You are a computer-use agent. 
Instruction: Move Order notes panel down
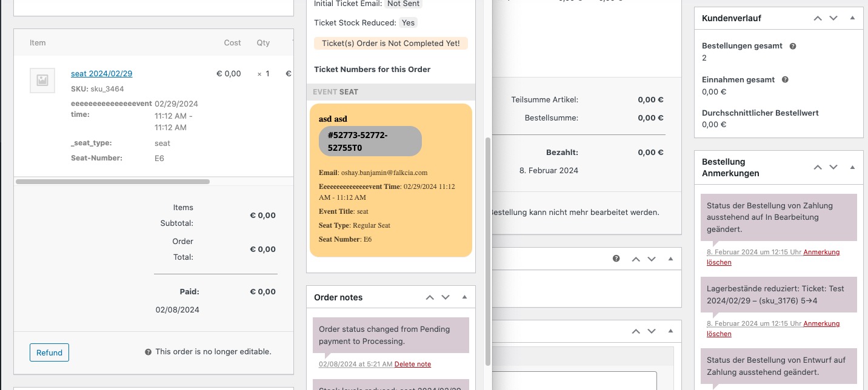point(446,297)
